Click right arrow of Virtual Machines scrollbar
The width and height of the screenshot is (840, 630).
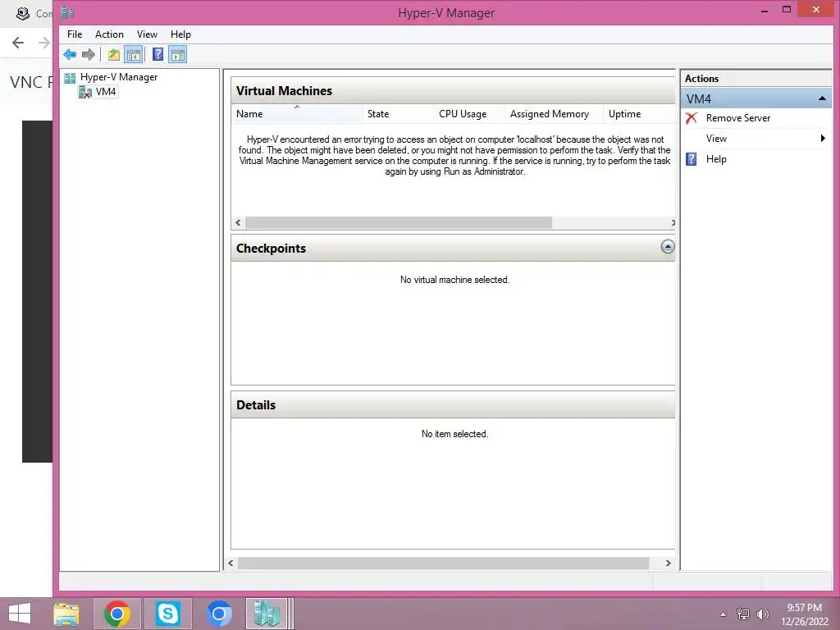click(673, 222)
